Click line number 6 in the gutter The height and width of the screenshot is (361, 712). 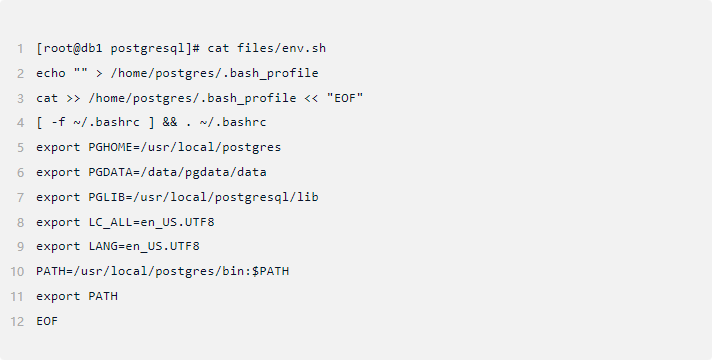20,173
